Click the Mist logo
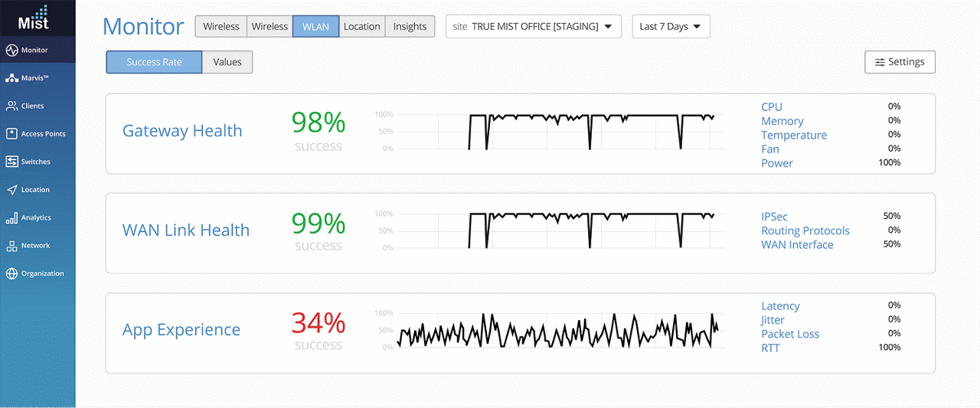Screen dimensions: 980x408 click(34, 18)
